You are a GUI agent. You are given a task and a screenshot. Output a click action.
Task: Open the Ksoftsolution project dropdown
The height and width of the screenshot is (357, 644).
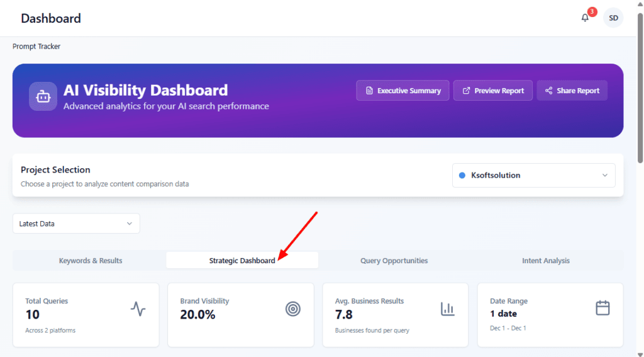[533, 175]
